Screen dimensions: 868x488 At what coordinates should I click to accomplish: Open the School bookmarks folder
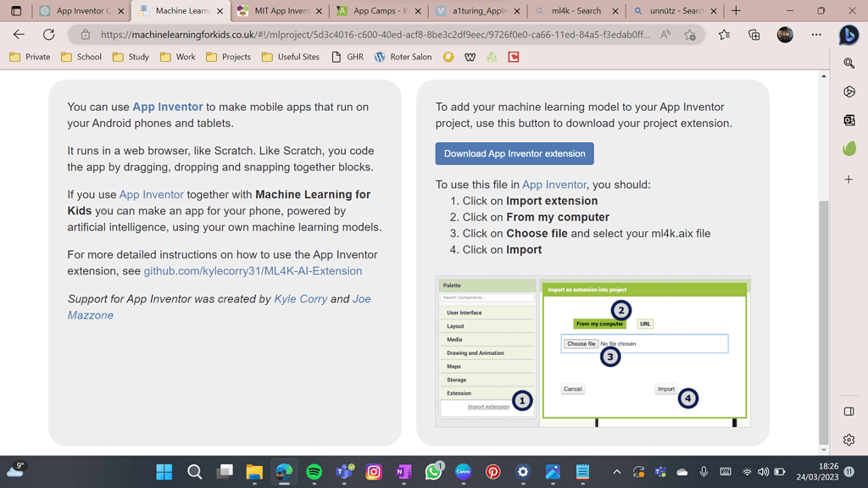[81, 57]
